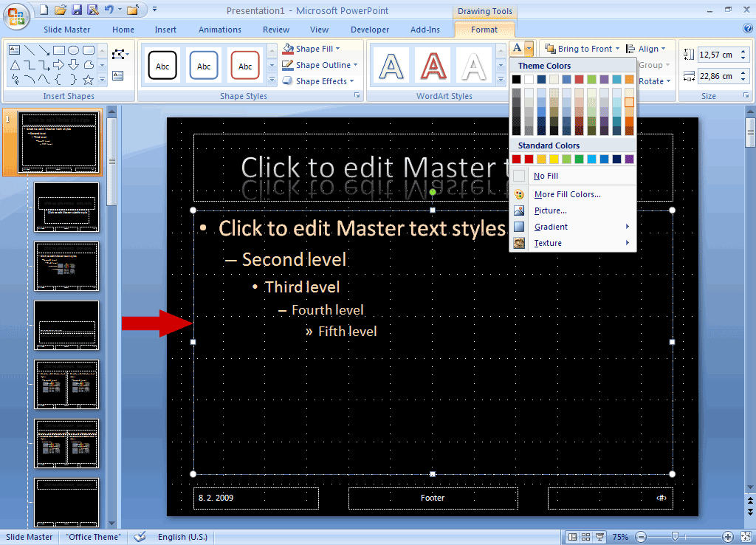Open the Review tab
The width and height of the screenshot is (756, 545).
pos(276,30)
